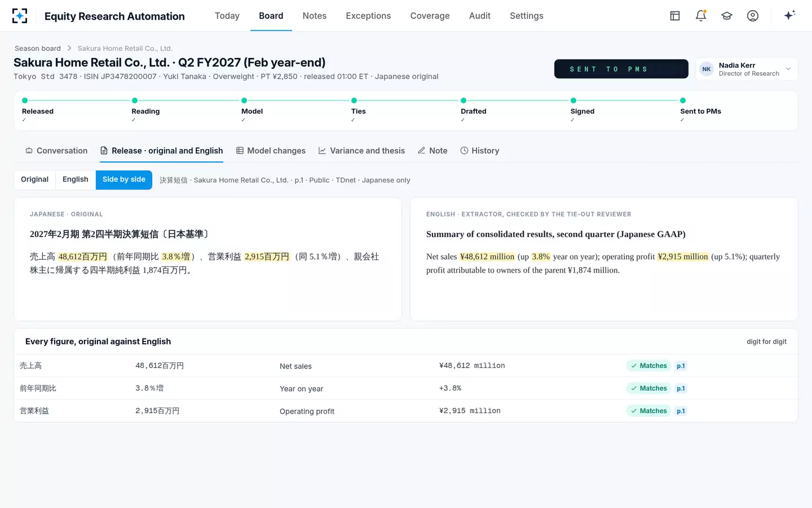Click the History tab clock icon
The image size is (812, 508).
click(464, 151)
